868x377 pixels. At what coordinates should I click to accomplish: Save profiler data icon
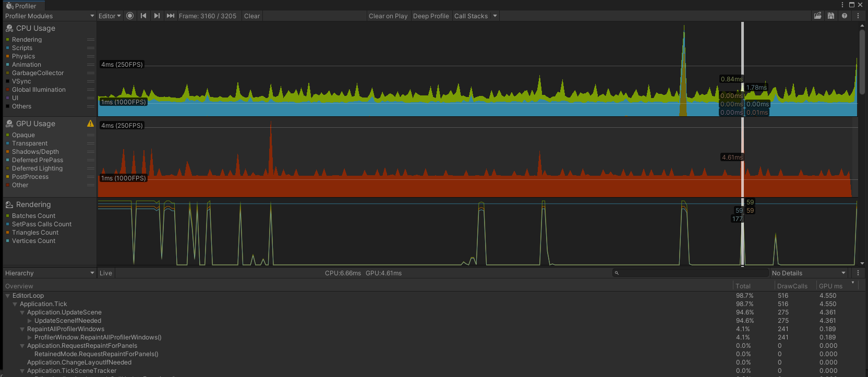click(x=831, y=16)
